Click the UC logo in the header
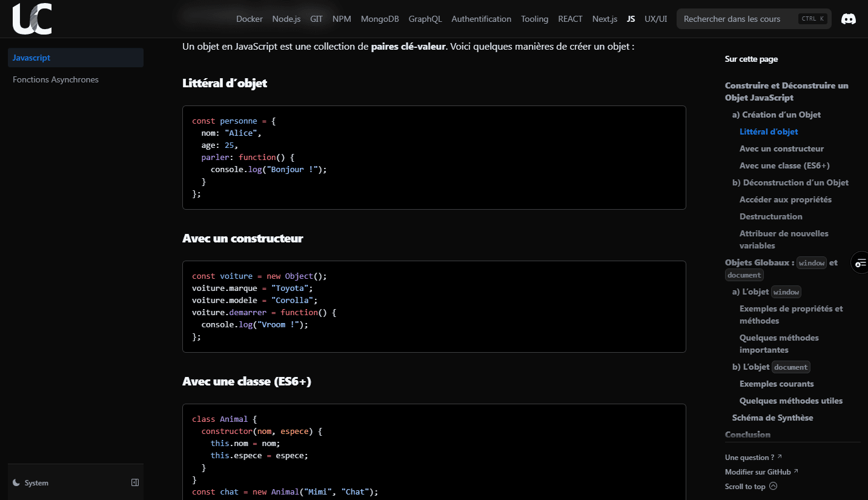The height and width of the screenshot is (500, 868). pyautogui.click(x=32, y=19)
